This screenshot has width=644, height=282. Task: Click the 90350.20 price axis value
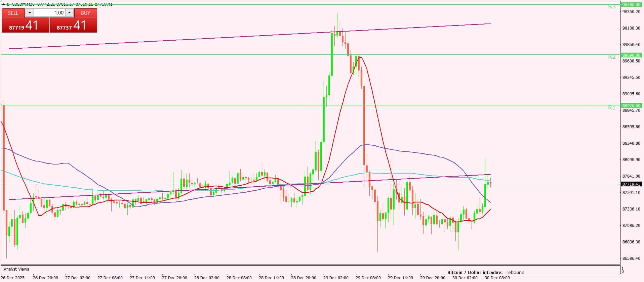coord(631,11)
